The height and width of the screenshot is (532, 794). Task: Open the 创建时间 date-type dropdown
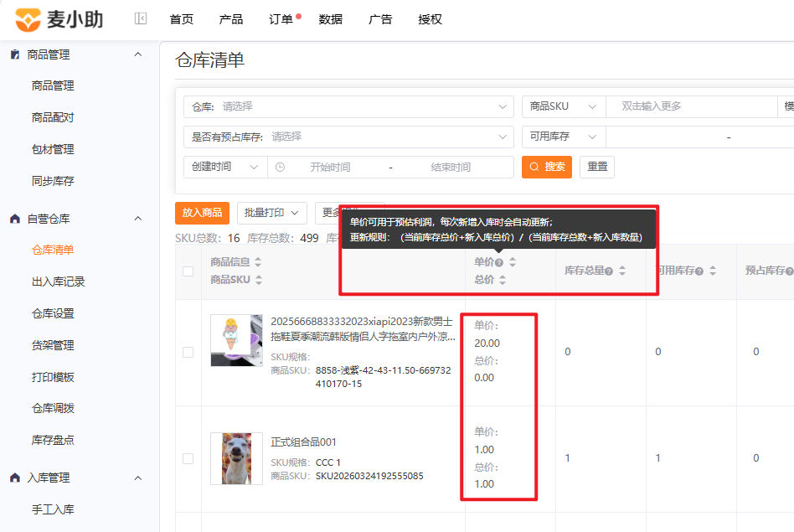[x=225, y=167]
